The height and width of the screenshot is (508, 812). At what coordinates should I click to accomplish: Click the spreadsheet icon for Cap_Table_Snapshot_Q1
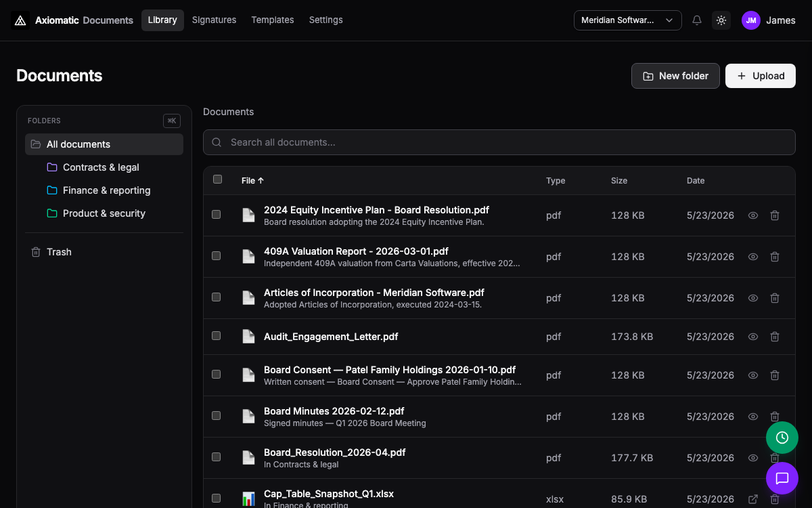click(x=249, y=499)
